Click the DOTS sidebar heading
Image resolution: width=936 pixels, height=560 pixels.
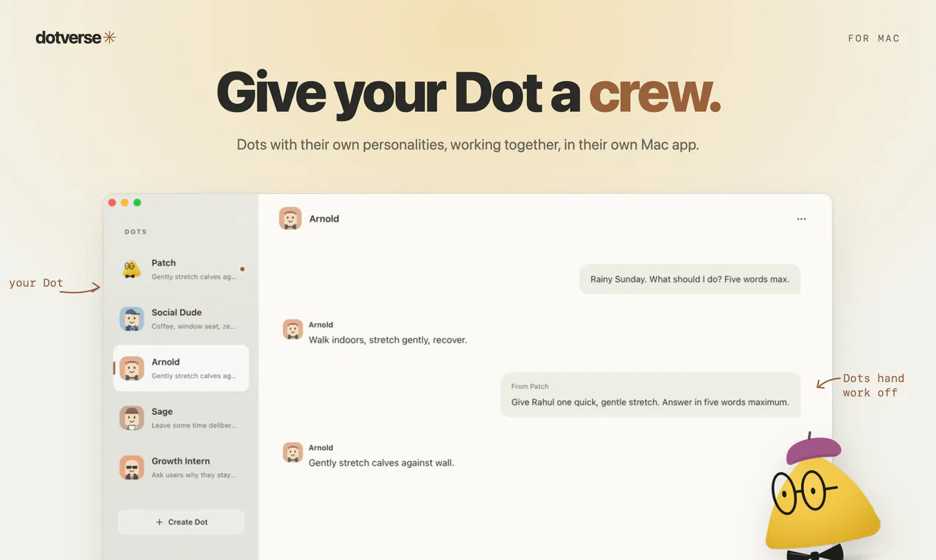(136, 232)
